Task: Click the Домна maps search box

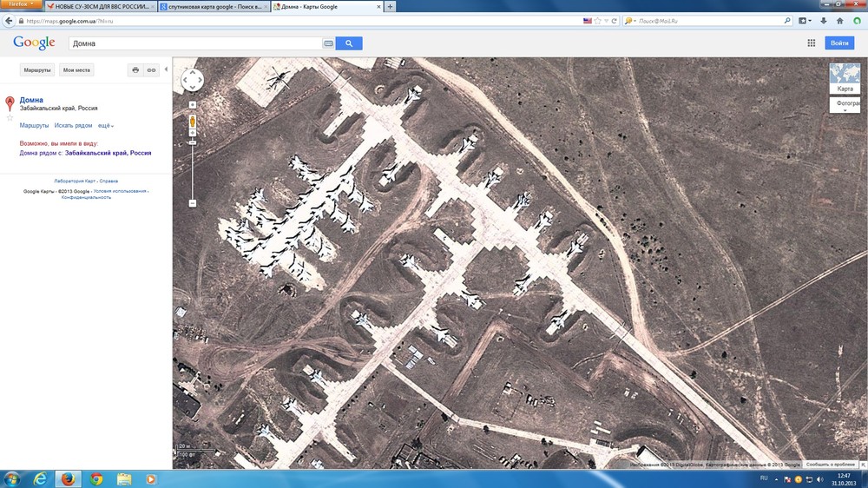Action: tap(194, 43)
